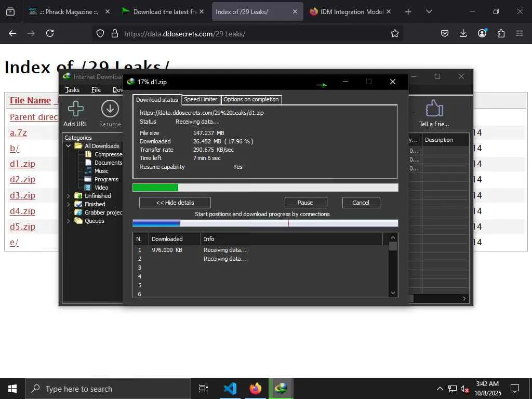
Task: Open the d5.zip link
Action: pyautogui.click(x=22, y=227)
